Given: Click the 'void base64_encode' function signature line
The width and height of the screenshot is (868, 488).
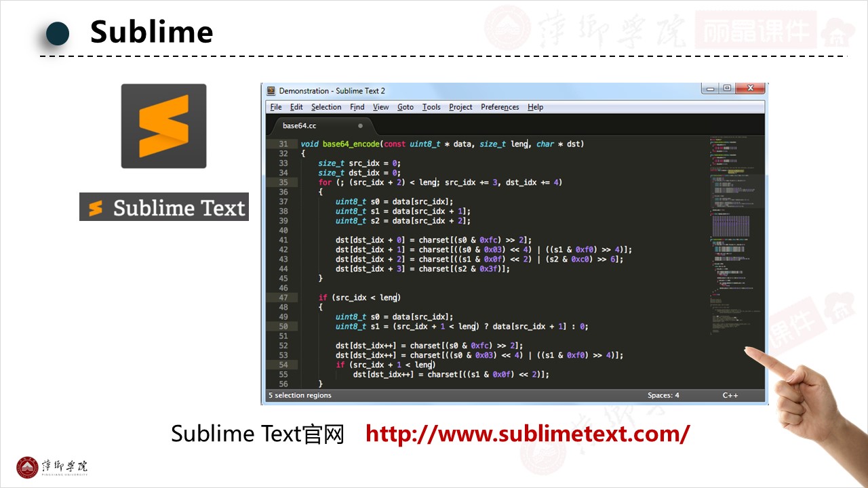Looking at the screenshot, I should pos(442,144).
